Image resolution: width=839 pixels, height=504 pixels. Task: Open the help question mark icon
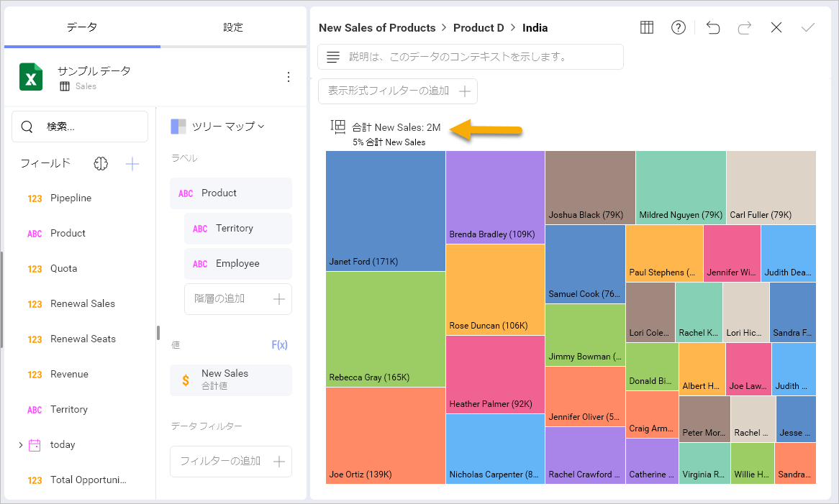pyautogui.click(x=678, y=27)
